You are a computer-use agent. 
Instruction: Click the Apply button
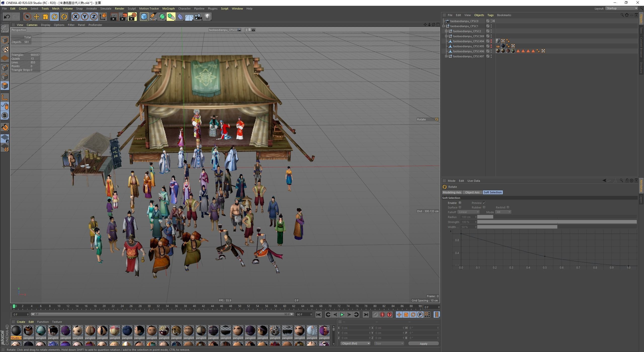[x=423, y=344]
